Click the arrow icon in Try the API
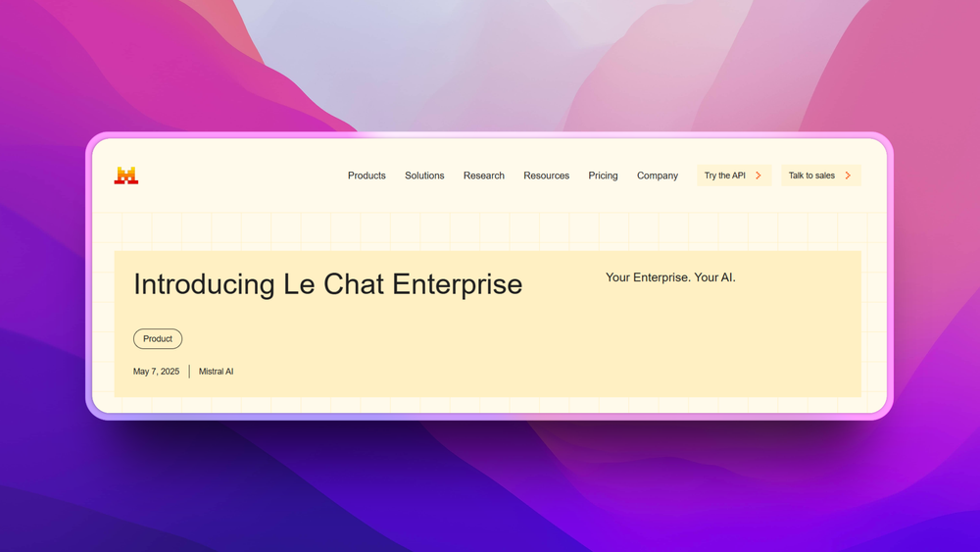This screenshot has height=552, width=980. coord(759,176)
